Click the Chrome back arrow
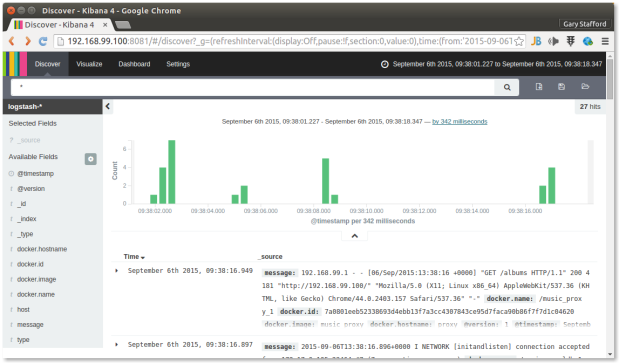Screen dimensions: 619x363 [x=12, y=41]
